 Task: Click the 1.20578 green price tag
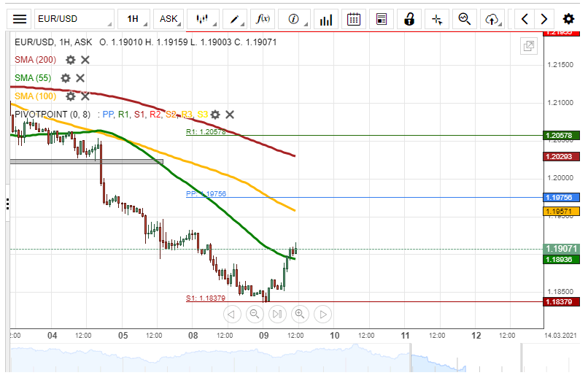coord(561,136)
